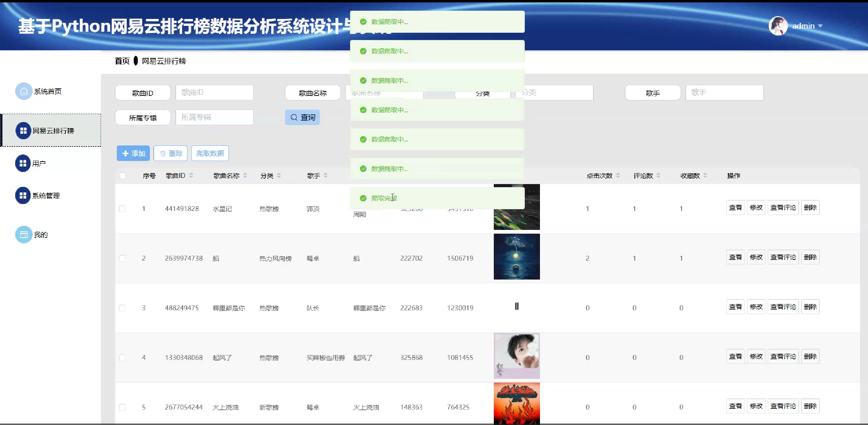This screenshot has height=425, width=868.
Task: Check the checkbox for song 水星记
Action: [122, 209]
